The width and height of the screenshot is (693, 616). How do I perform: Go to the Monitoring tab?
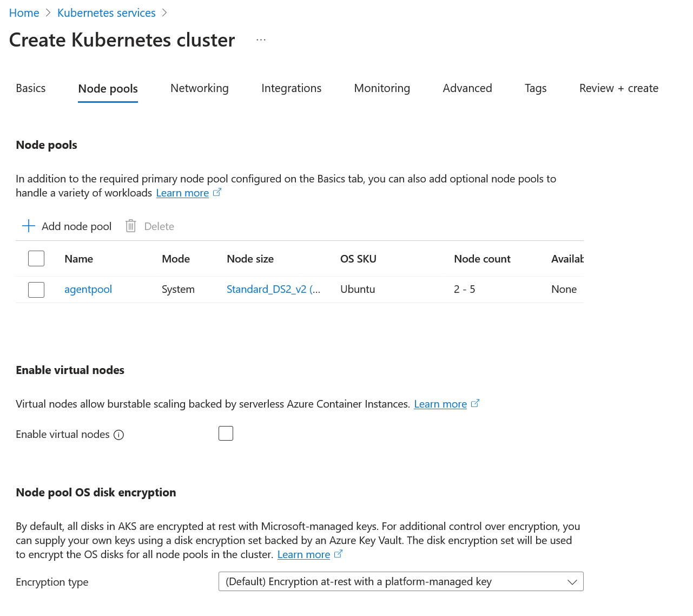(x=382, y=88)
